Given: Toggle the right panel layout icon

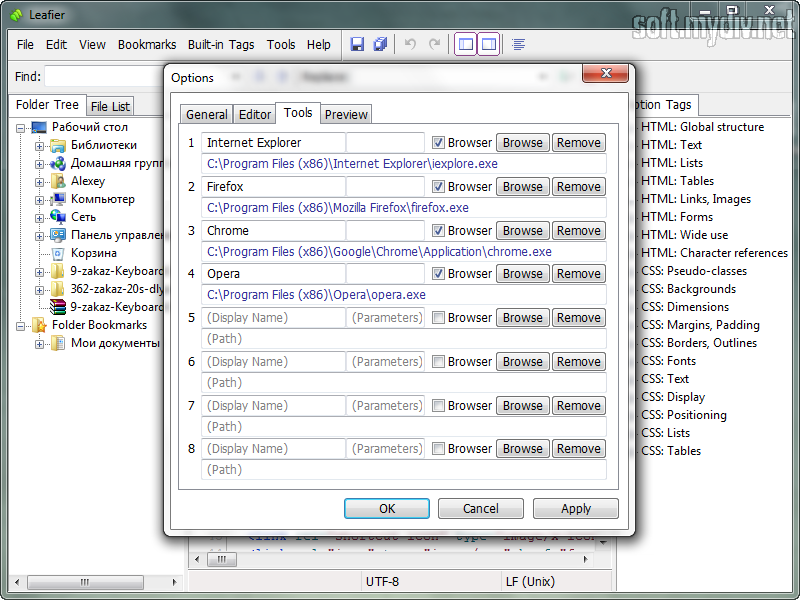Looking at the screenshot, I should point(488,44).
